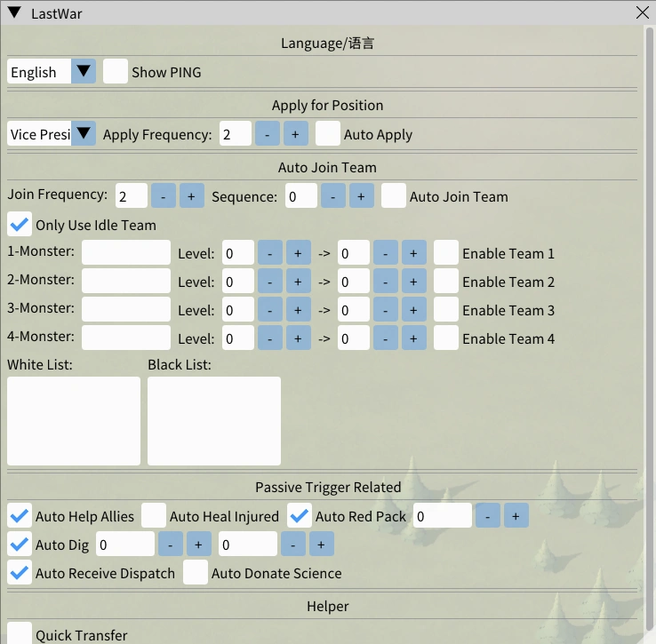
Task: Uncheck Only Use Idle Team
Action: (19, 225)
